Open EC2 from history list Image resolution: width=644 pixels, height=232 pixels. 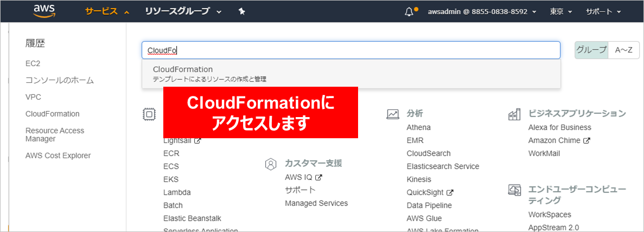tap(33, 63)
